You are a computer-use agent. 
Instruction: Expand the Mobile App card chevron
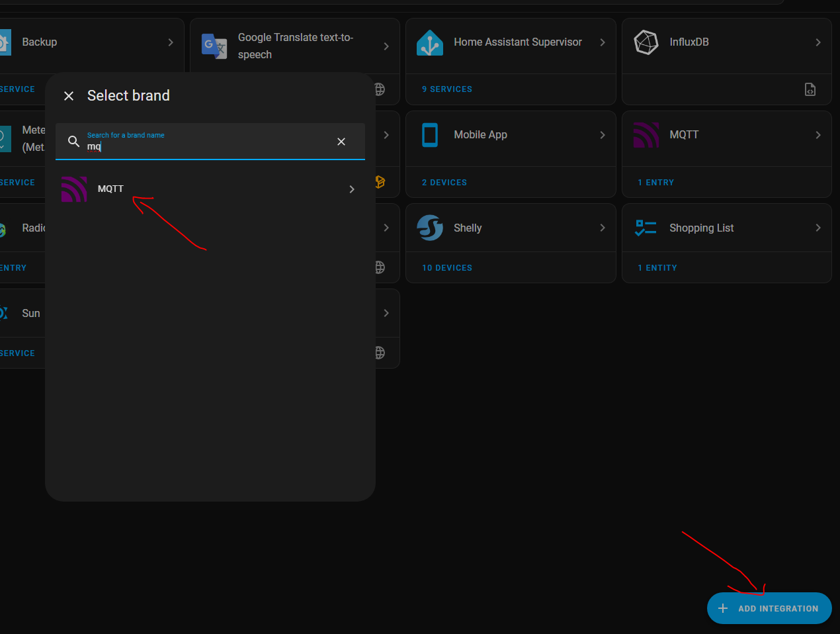pos(603,135)
